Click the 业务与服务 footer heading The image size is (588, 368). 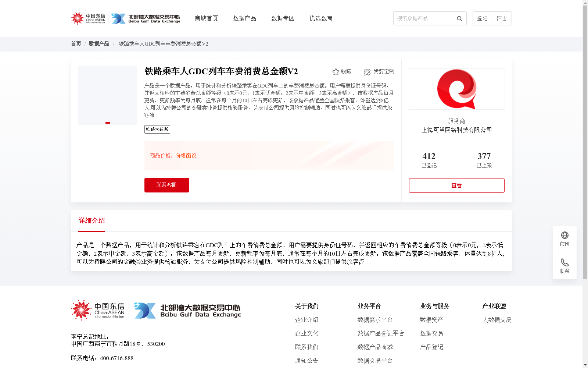(434, 306)
